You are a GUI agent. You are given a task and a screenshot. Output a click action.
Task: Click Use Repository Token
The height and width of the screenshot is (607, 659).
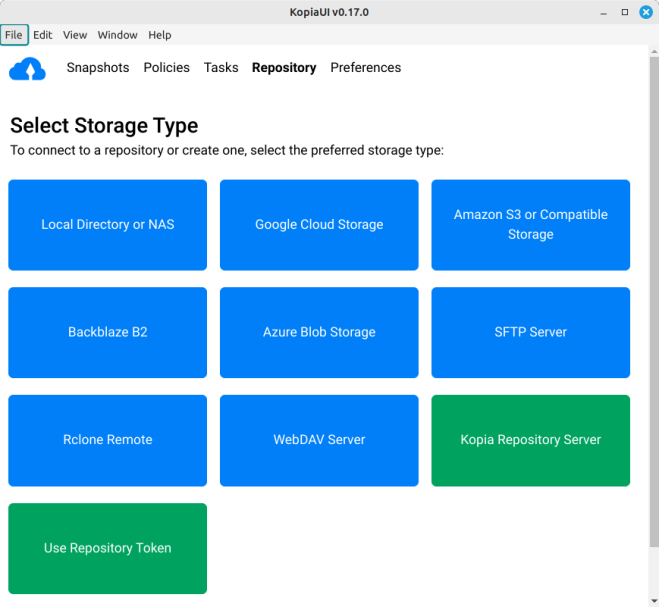tap(108, 549)
